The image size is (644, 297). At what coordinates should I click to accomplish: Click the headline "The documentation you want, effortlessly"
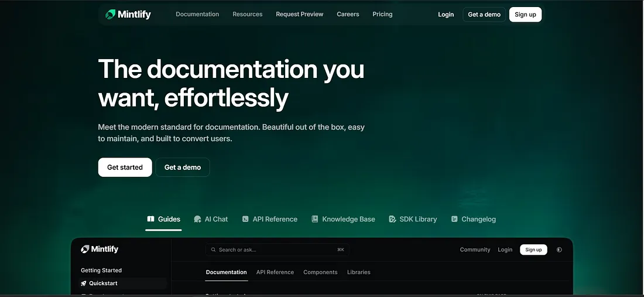pos(231,83)
